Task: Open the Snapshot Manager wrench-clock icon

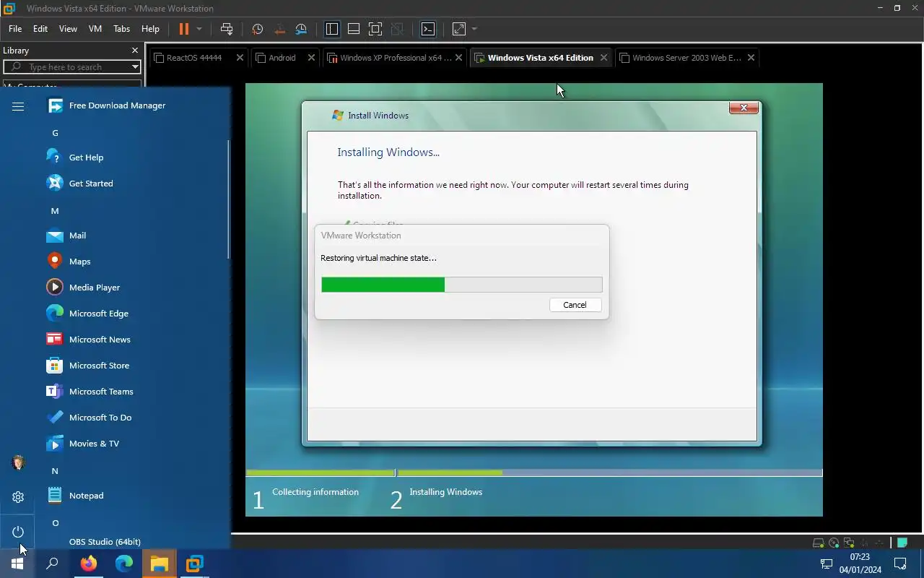Action: coord(302,29)
